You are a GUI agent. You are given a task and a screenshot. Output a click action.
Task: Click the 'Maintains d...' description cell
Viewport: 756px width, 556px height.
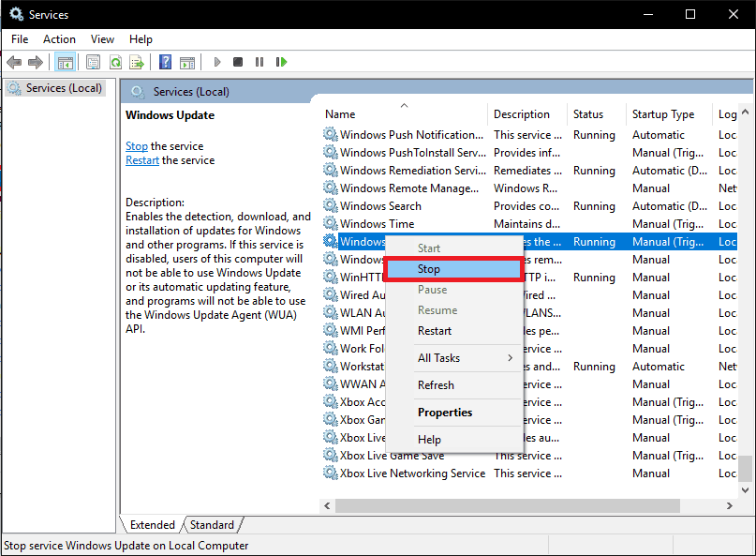point(526,224)
